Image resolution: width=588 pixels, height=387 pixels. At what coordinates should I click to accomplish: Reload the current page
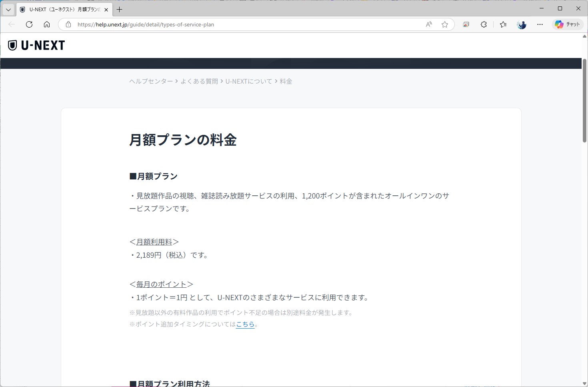coord(29,24)
